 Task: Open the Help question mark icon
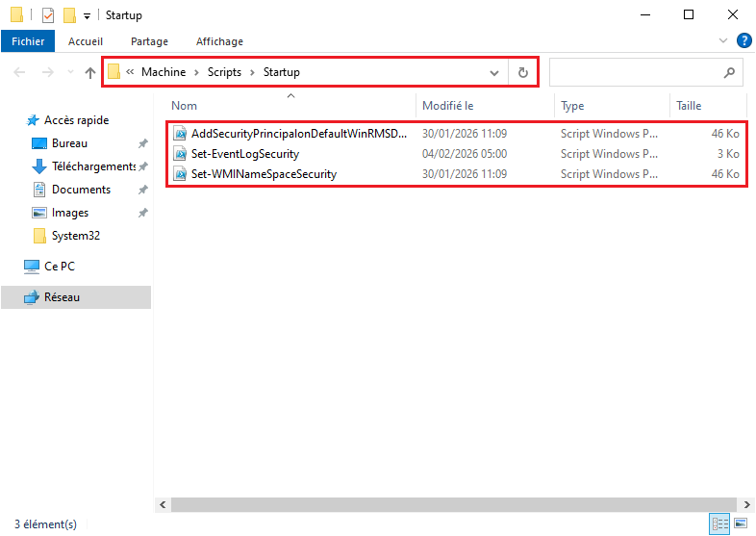tap(743, 40)
